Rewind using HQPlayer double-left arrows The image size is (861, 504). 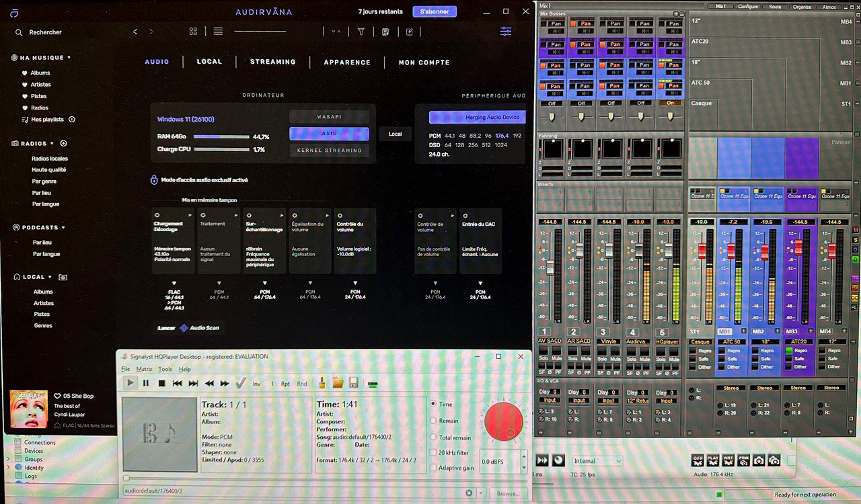pyautogui.click(x=209, y=383)
